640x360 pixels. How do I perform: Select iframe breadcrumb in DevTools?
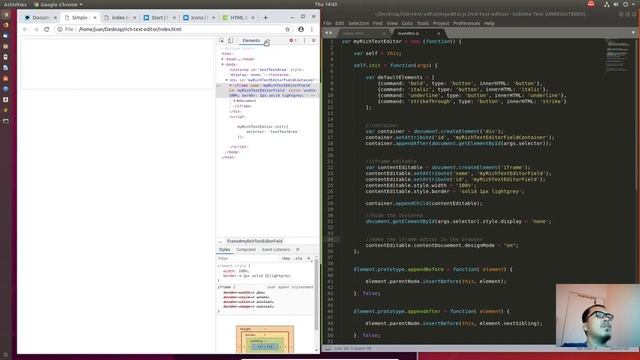click(x=255, y=241)
